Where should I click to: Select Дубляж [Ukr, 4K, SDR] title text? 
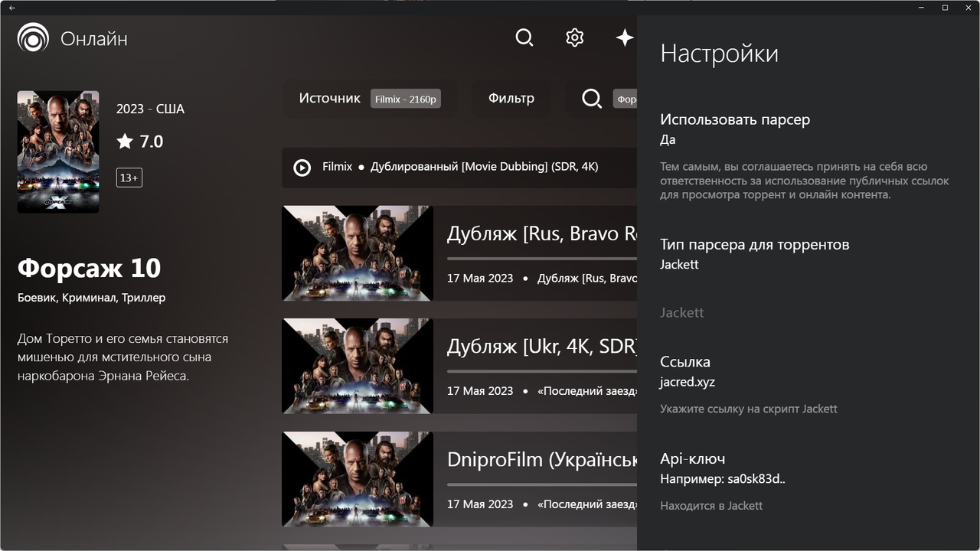click(542, 347)
